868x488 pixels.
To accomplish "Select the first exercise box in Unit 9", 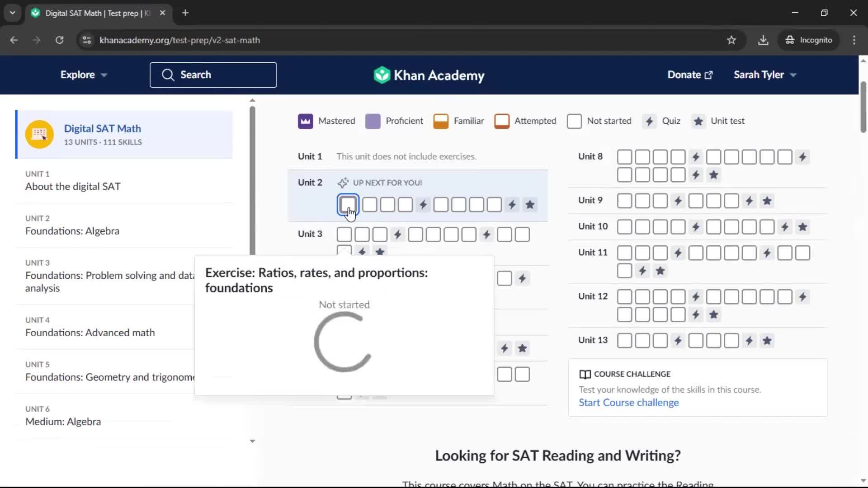I will pos(624,201).
